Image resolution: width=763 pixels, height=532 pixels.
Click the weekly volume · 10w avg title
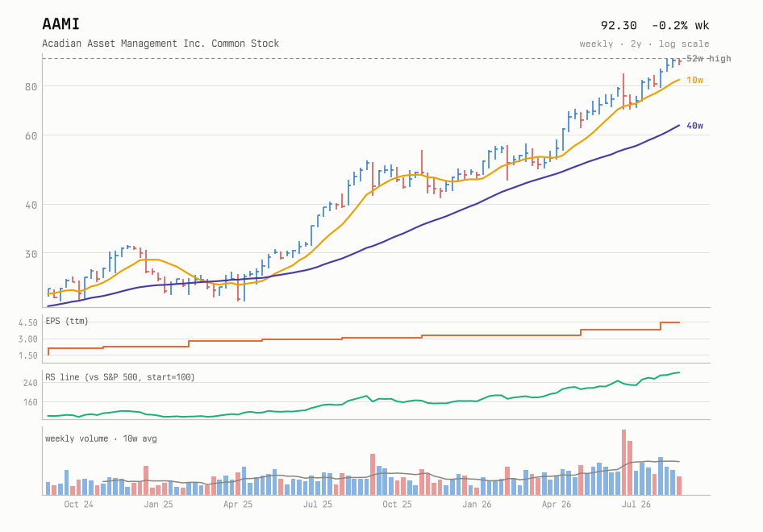[x=101, y=438]
